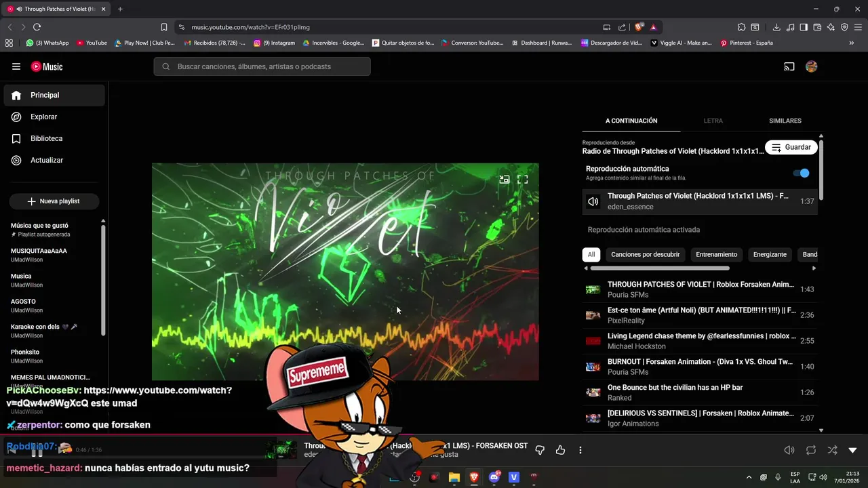
Task: Switch the player to miniplayer mode icon
Action: [x=505, y=180]
